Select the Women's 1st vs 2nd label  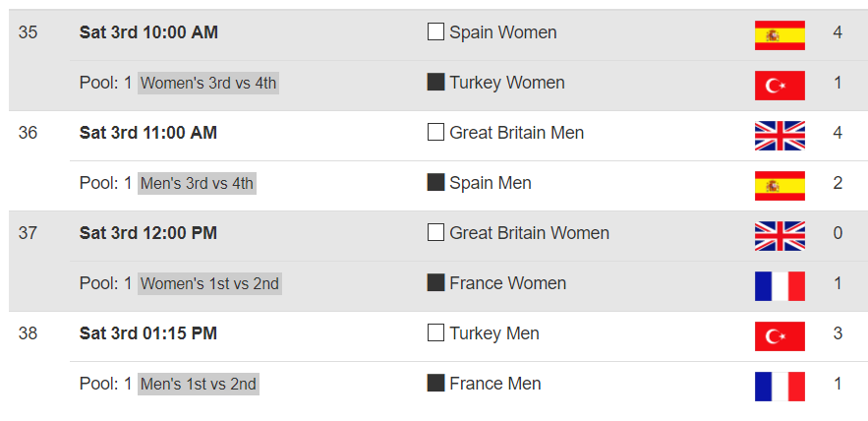click(209, 284)
